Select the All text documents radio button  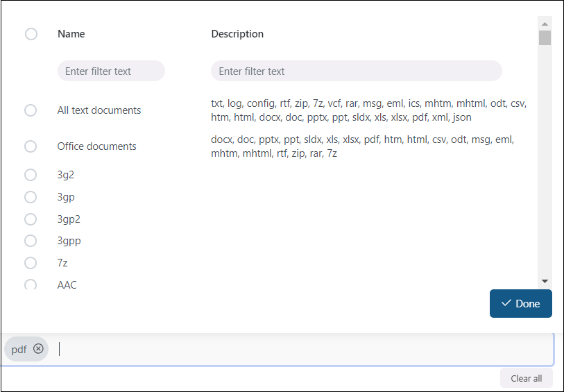point(31,110)
